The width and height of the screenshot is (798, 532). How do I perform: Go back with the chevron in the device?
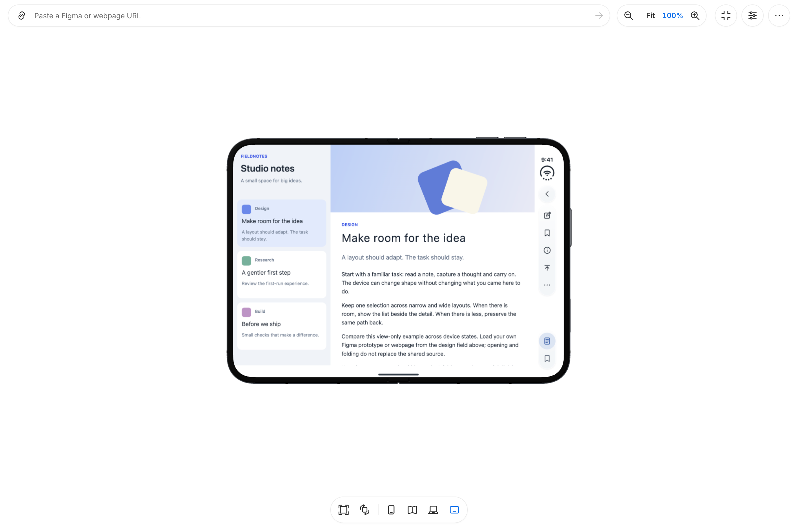[x=547, y=194]
